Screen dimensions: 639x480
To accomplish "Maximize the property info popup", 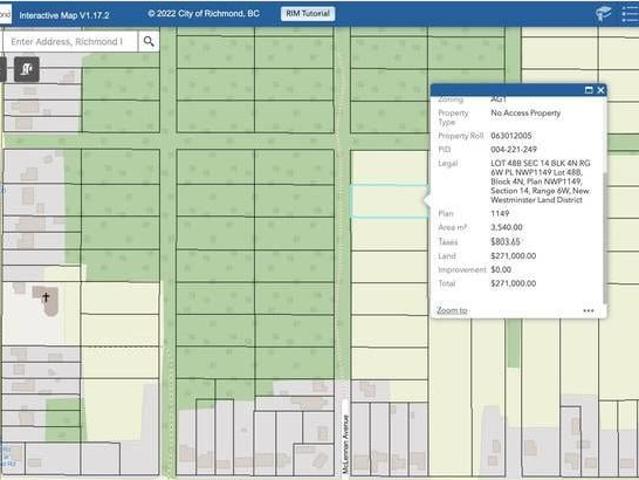I will pyautogui.click(x=588, y=90).
